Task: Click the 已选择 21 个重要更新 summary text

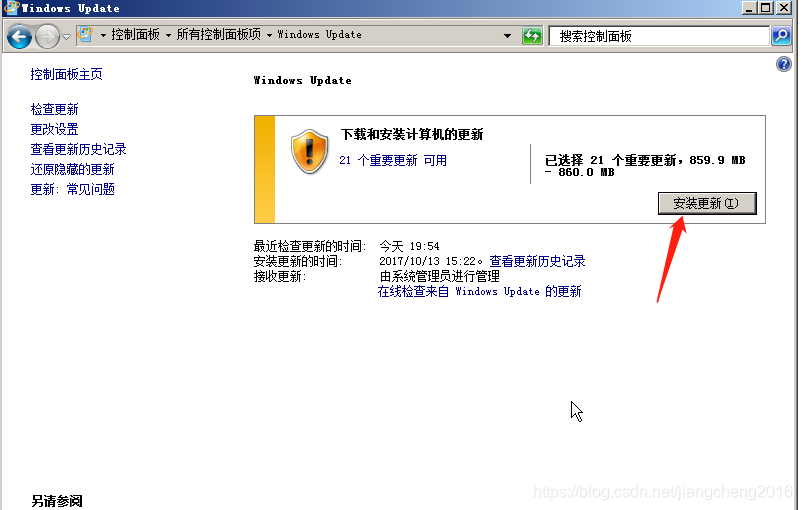Action: (645, 166)
